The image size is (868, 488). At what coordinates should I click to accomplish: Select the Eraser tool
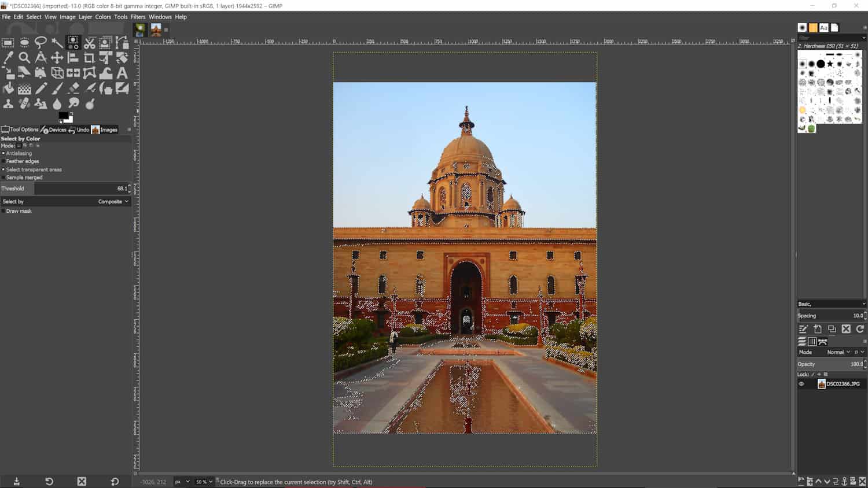pyautogui.click(x=73, y=88)
